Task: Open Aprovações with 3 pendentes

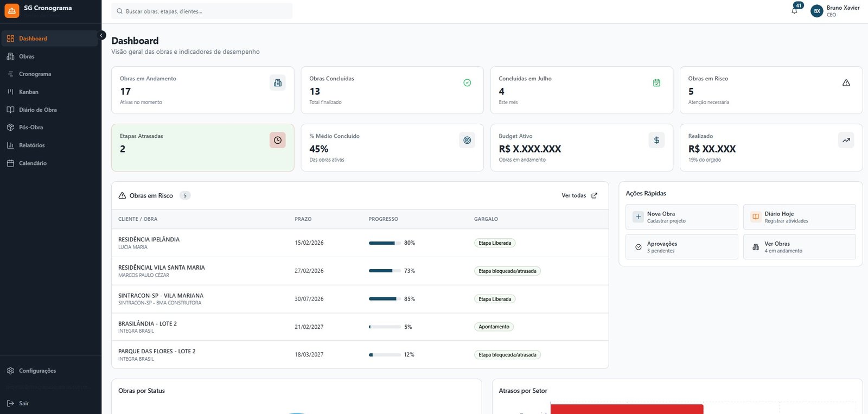Action: 682,247
